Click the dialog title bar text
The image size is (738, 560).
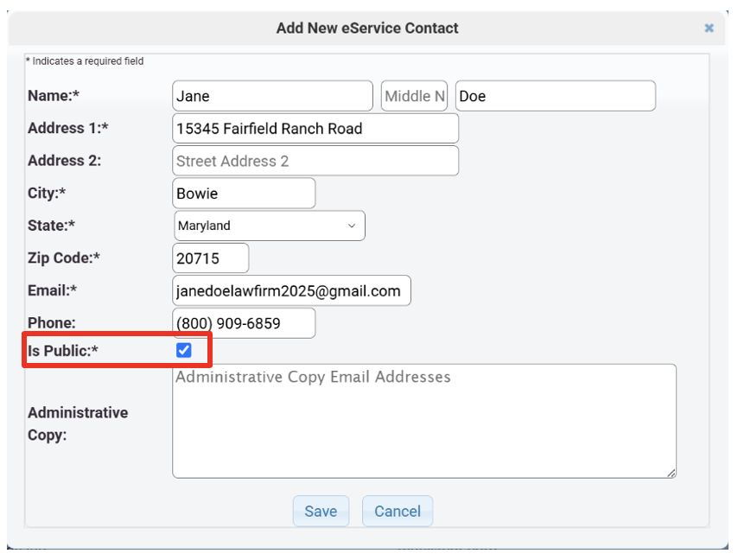[367, 28]
